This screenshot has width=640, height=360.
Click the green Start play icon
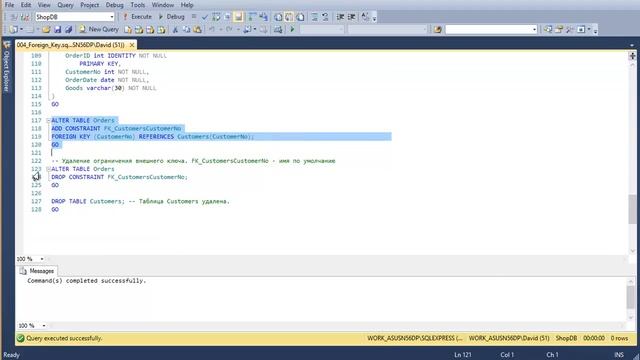coord(292,29)
